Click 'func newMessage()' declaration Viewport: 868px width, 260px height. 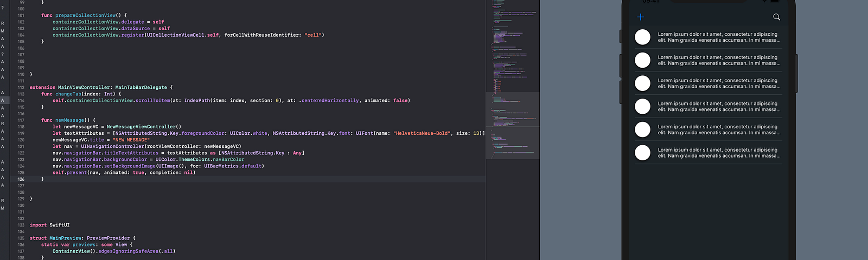click(x=68, y=120)
